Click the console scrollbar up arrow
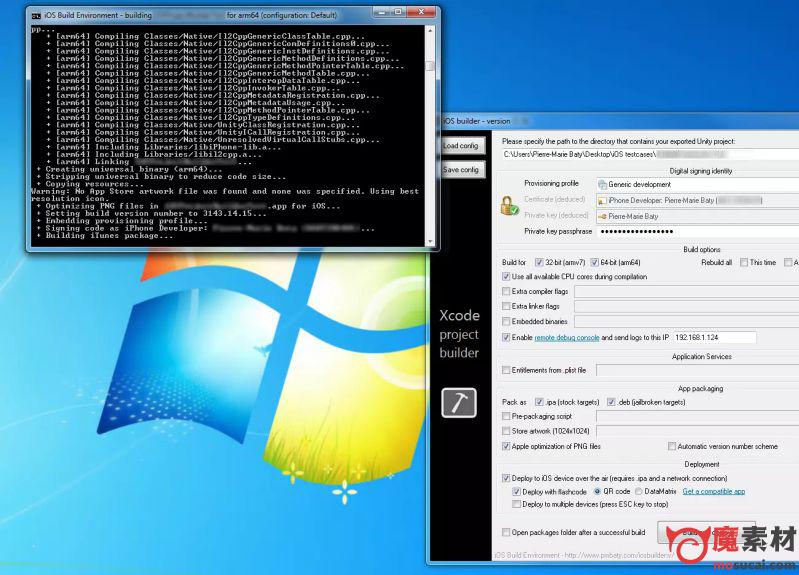This screenshot has width=799, height=575. [x=431, y=31]
